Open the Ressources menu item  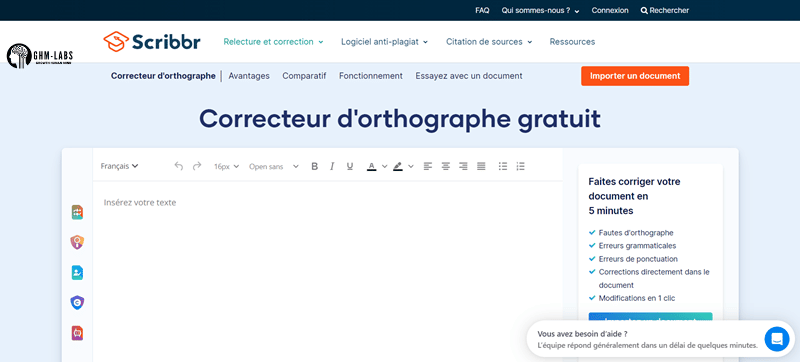pos(572,42)
